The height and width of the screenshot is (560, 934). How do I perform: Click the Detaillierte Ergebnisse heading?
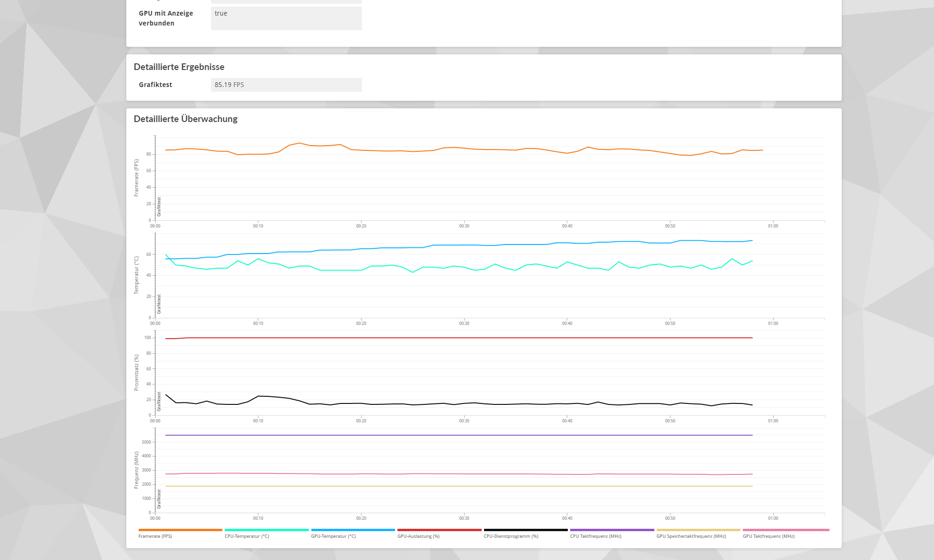(179, 67)
